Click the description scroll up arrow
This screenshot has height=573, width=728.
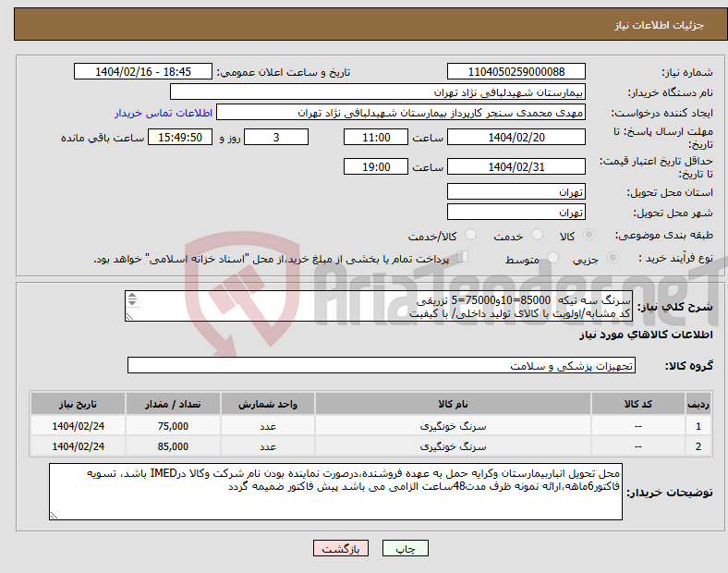pyautogui.click(x=132, y=296)
